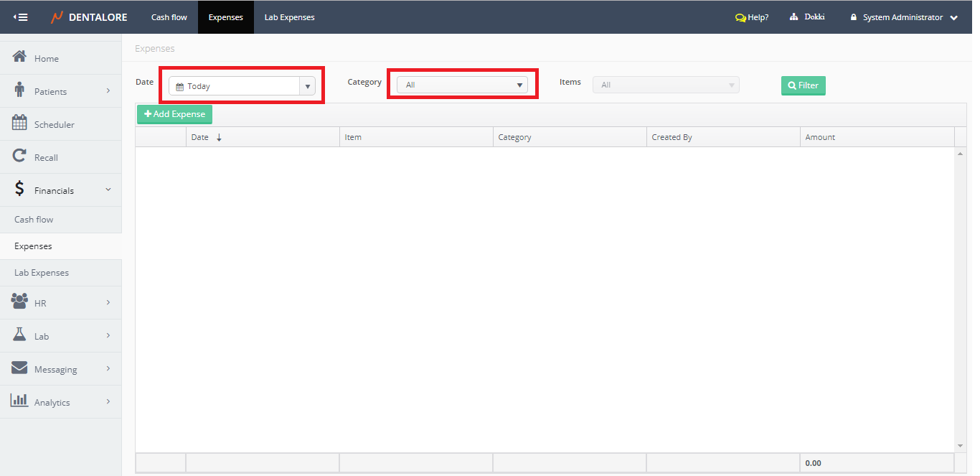
Task: Select Lab Expenses in the sidebar submenu
Action: pyautogui.click(x=42, y=273)
